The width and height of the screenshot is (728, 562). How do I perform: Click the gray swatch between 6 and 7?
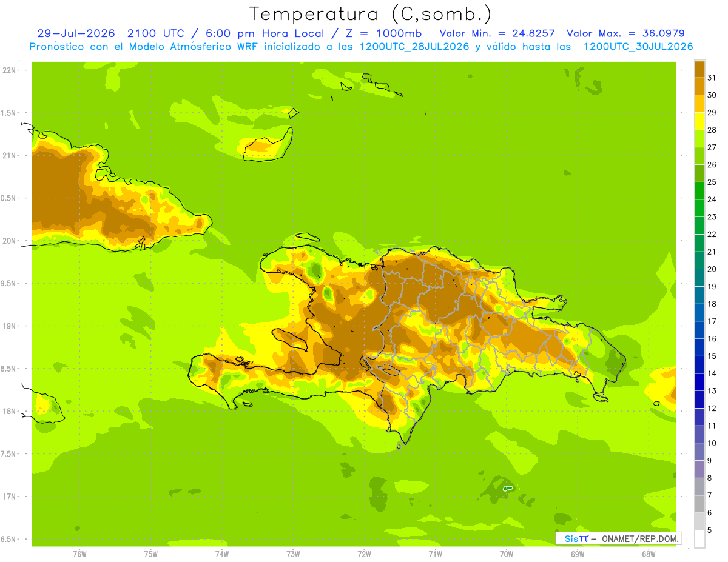[699, 504]
